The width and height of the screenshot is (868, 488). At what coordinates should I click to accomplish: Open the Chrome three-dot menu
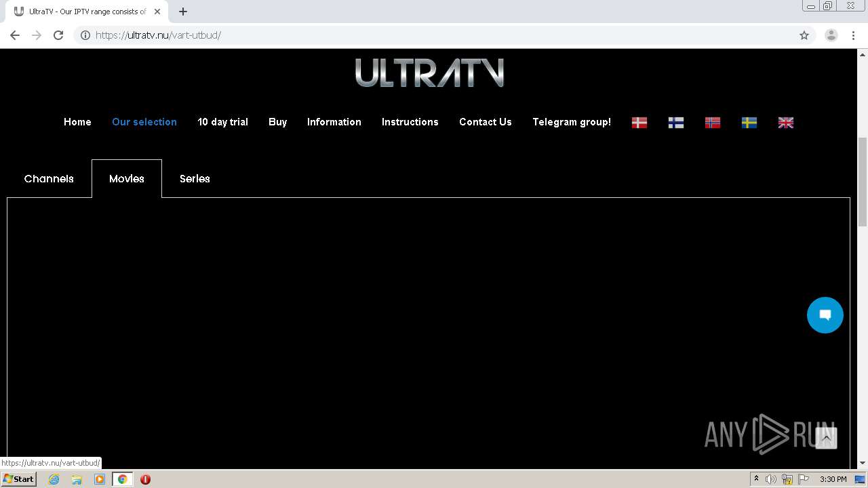point(853,35)
